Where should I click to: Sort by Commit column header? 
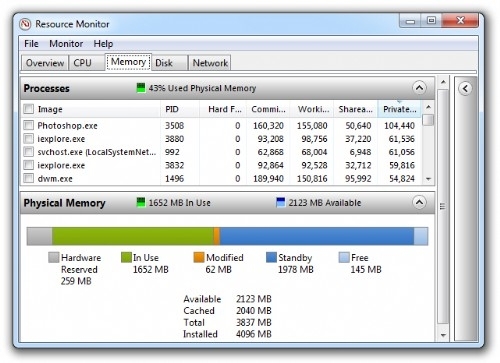pos(268,109)
